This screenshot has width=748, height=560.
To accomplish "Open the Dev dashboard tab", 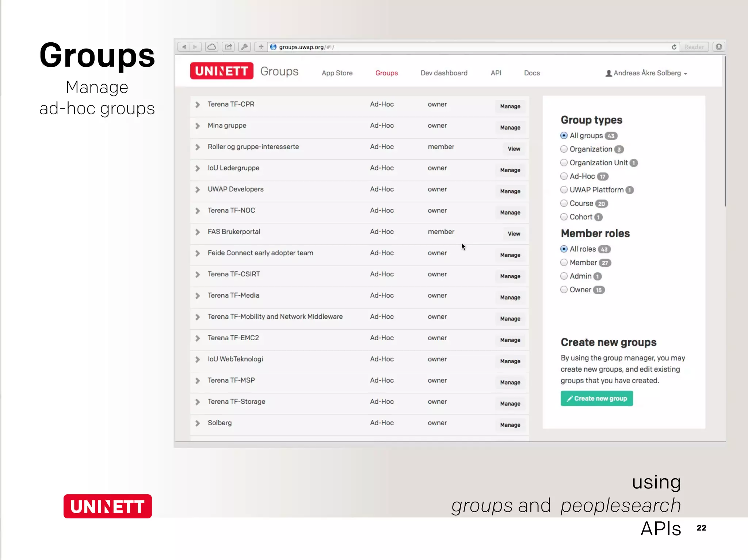I will click(x=444, y=73).
